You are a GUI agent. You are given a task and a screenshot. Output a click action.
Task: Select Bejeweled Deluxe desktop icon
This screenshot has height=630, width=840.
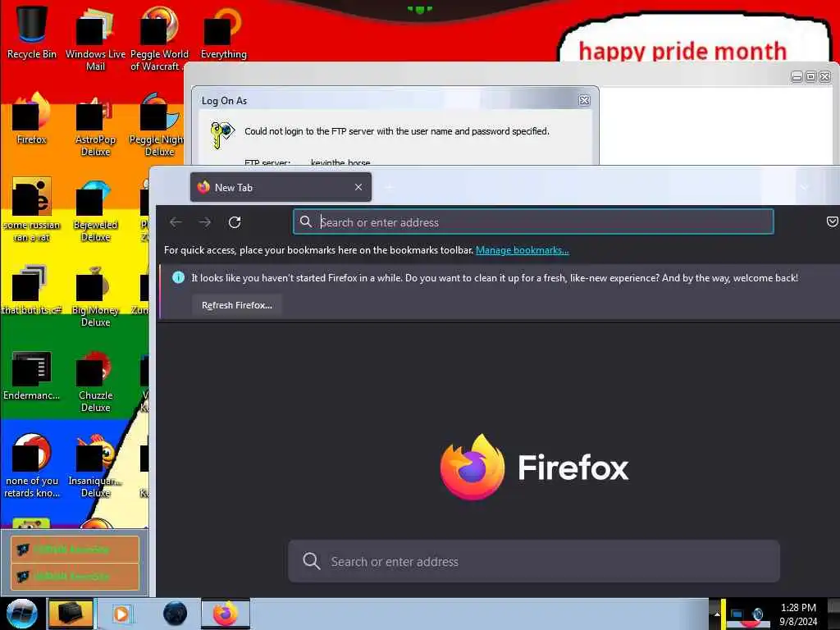[x=95, y=210]
